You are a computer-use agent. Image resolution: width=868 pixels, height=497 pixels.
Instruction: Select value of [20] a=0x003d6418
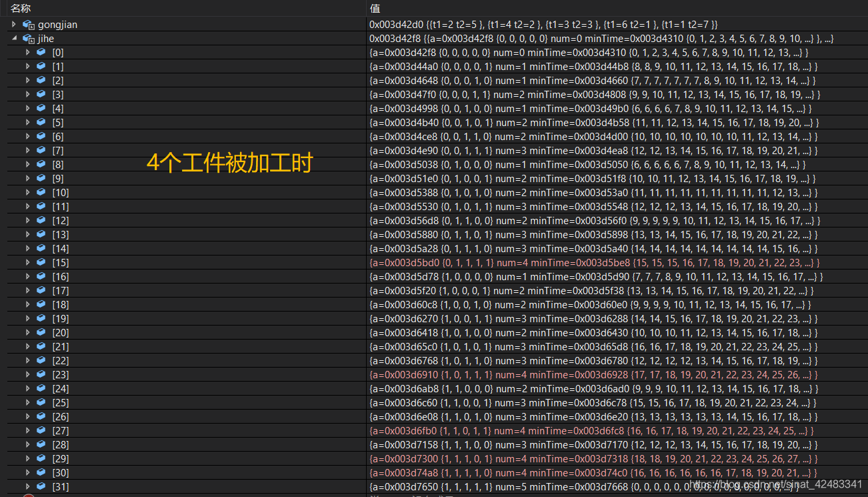(x=594, y=332)
